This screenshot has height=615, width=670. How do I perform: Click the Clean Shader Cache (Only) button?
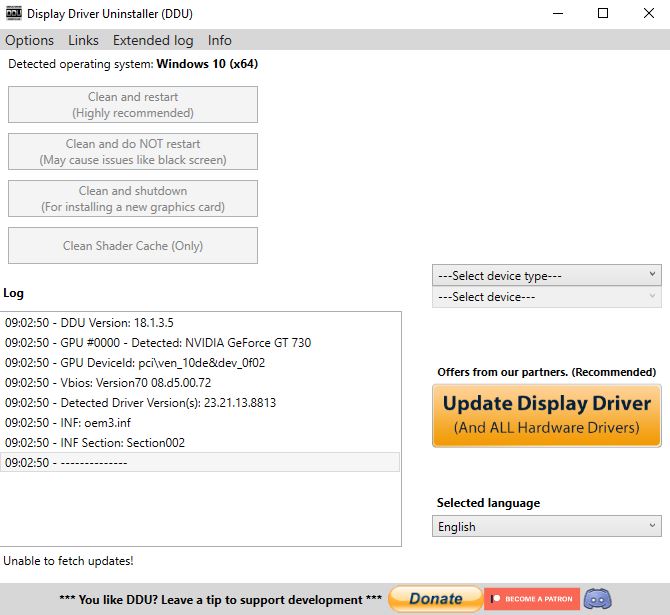[x=133, y=246]
